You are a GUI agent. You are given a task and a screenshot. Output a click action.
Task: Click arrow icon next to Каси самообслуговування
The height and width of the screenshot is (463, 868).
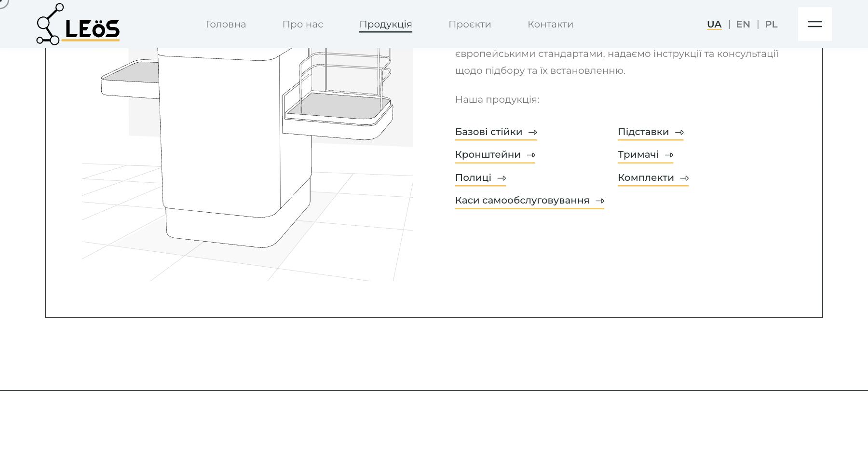click(600, 201)
